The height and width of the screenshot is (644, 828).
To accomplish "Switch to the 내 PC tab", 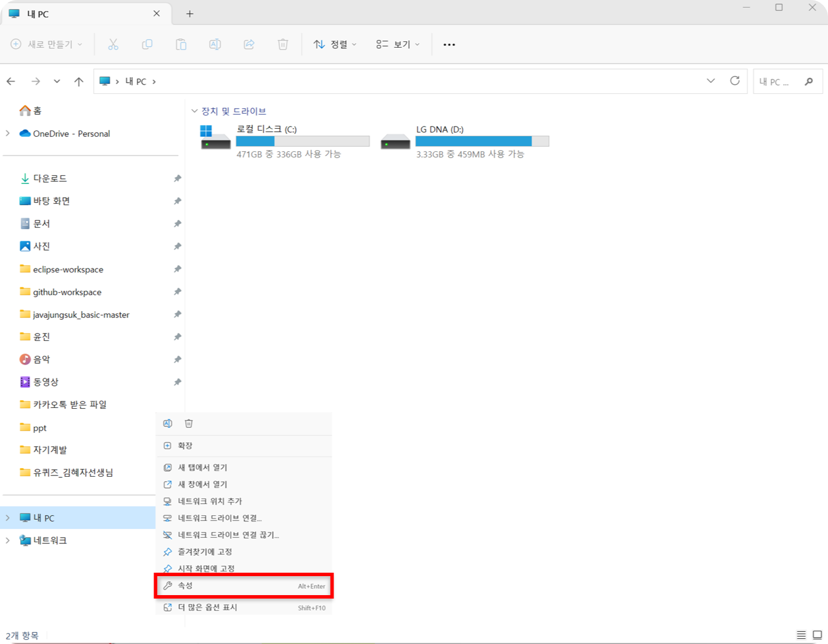I will point(86,14).
